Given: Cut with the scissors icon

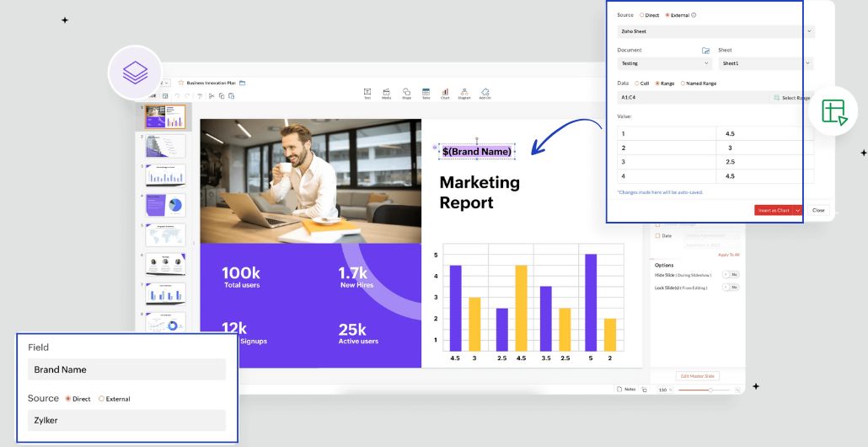Looking at the screenshot, I should click(212, 96).
